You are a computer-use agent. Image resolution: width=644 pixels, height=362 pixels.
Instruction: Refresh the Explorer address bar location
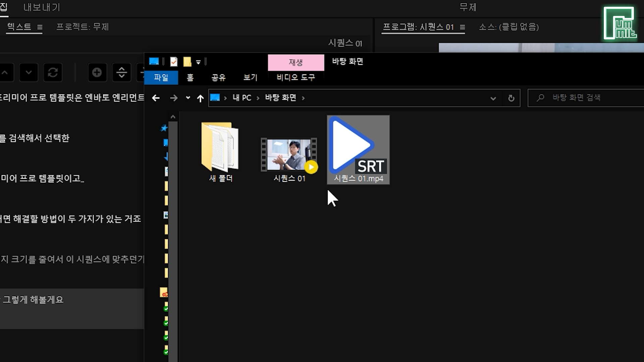(511, 98)
